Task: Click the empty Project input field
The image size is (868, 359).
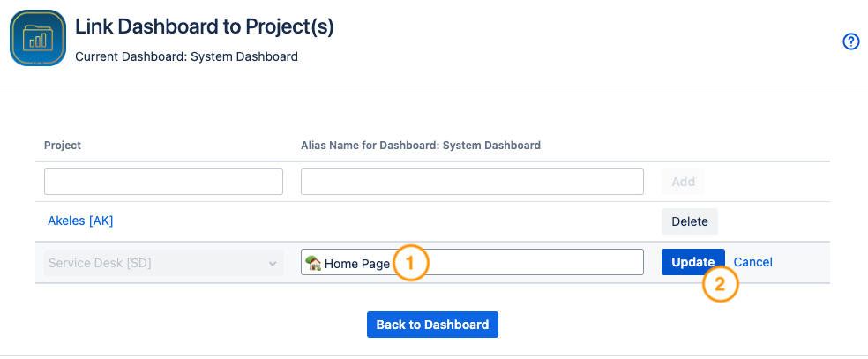Action: 163,182
